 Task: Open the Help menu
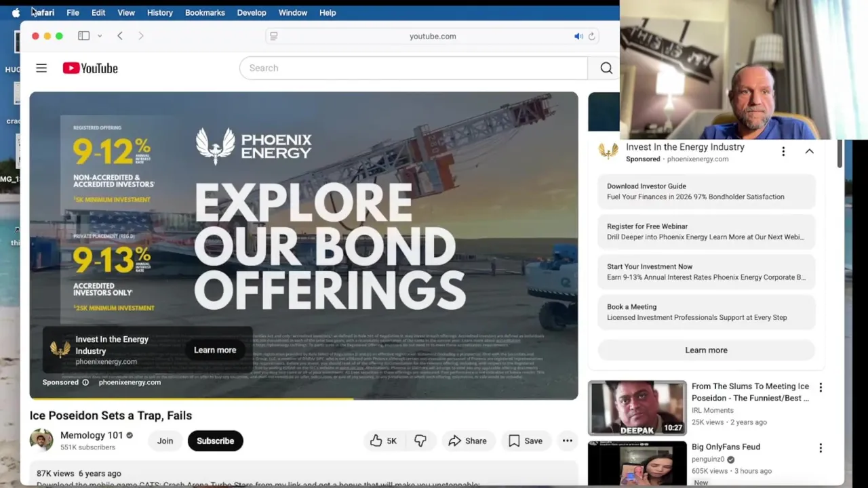pyautogui.click(x=328, y=12)
